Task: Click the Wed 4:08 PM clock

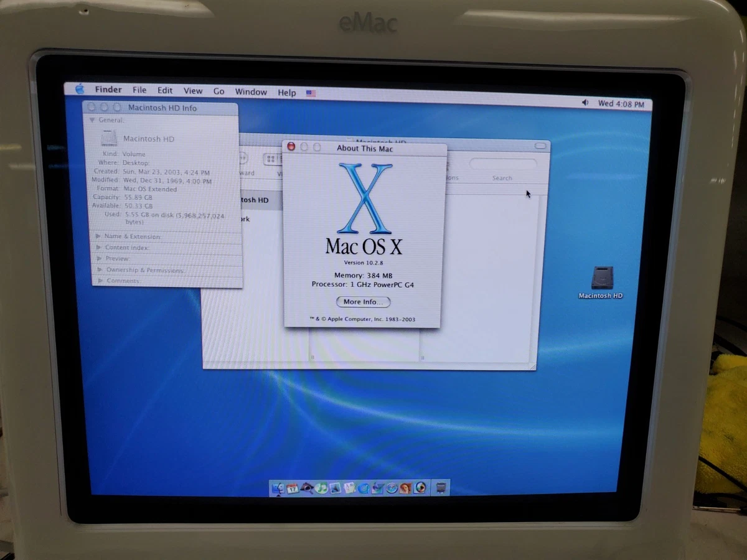Action: pyautogui.click(x=621, y=104)
